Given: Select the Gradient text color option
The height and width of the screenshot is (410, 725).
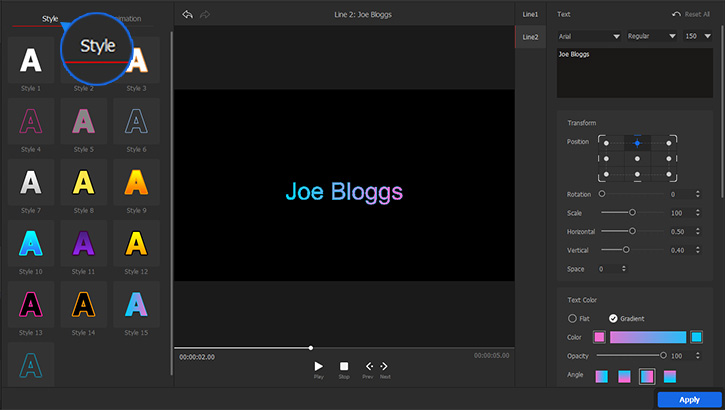Looking at the screenshot, I should 614,318.
